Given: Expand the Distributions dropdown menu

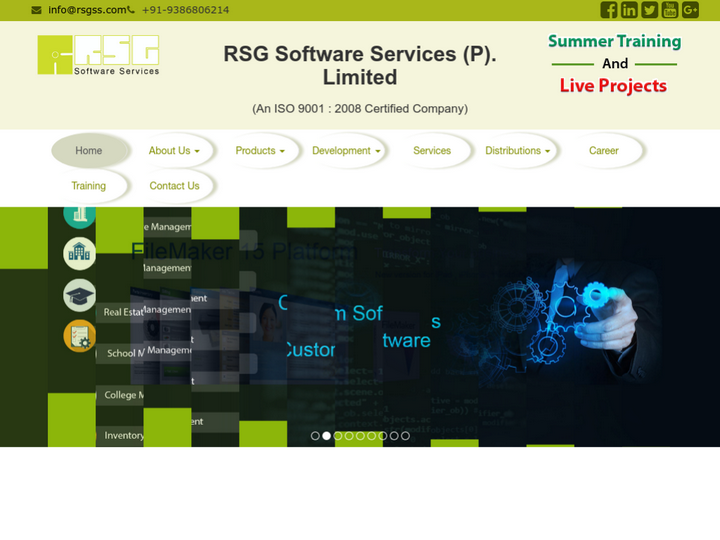Looking at the screenshot, I should pos(518,151).
